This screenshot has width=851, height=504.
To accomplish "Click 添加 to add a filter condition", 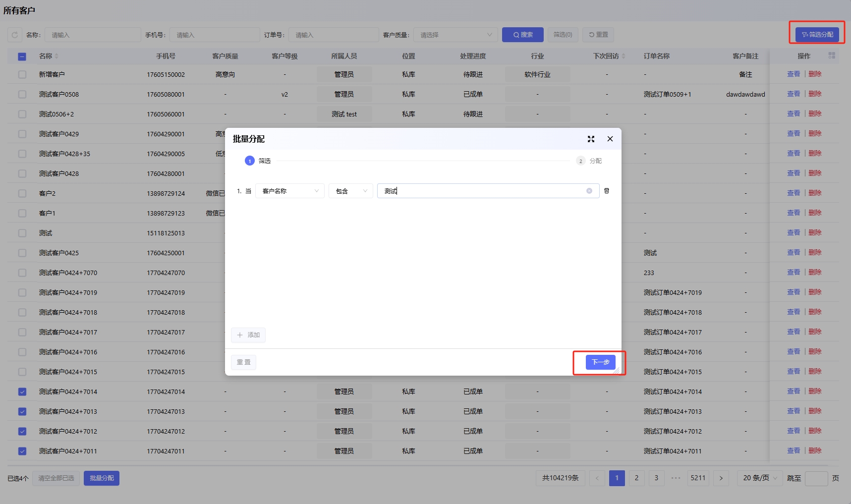I will [x=248, y=335].
